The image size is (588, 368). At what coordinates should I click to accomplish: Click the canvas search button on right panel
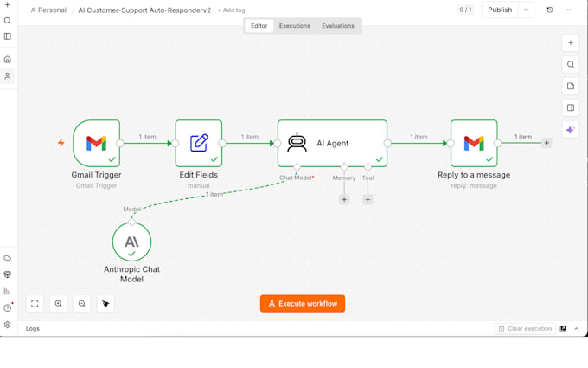[x=571, y=65]
